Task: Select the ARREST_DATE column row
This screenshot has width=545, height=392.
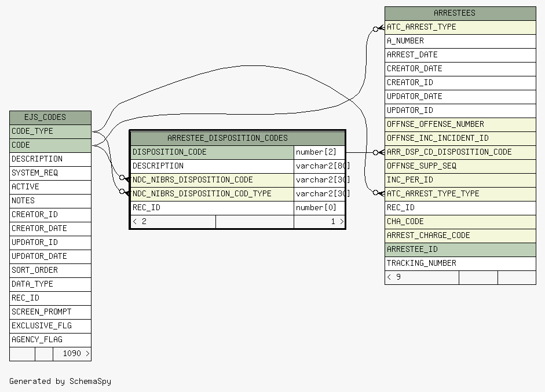Action: (x=460, y=55)
